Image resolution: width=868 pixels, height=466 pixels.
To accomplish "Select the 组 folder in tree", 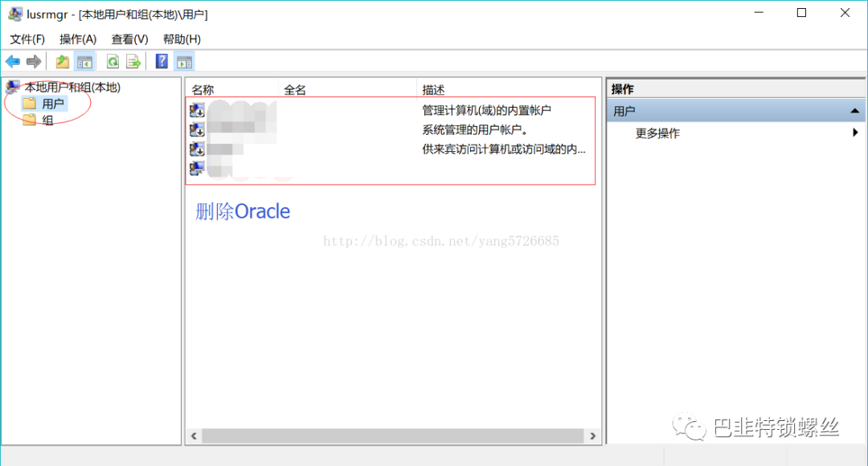I will (47, 120).
